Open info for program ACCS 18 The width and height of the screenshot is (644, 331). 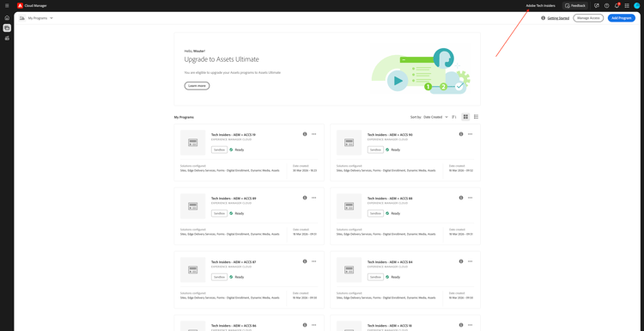pos(461,325)
